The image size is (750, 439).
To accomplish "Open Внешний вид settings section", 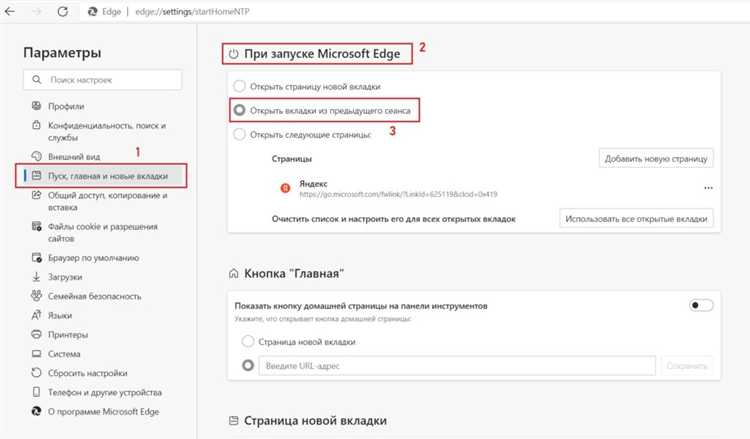I will (74, 156).
